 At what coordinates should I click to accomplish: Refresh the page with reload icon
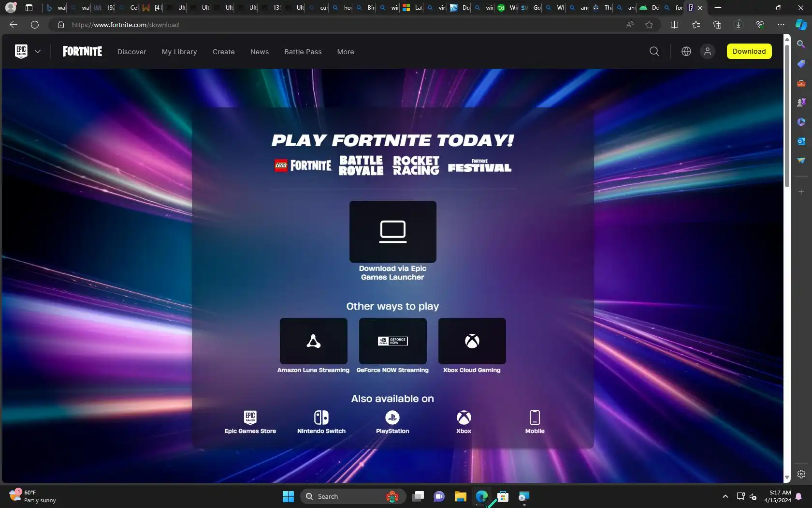click(35, 25)
